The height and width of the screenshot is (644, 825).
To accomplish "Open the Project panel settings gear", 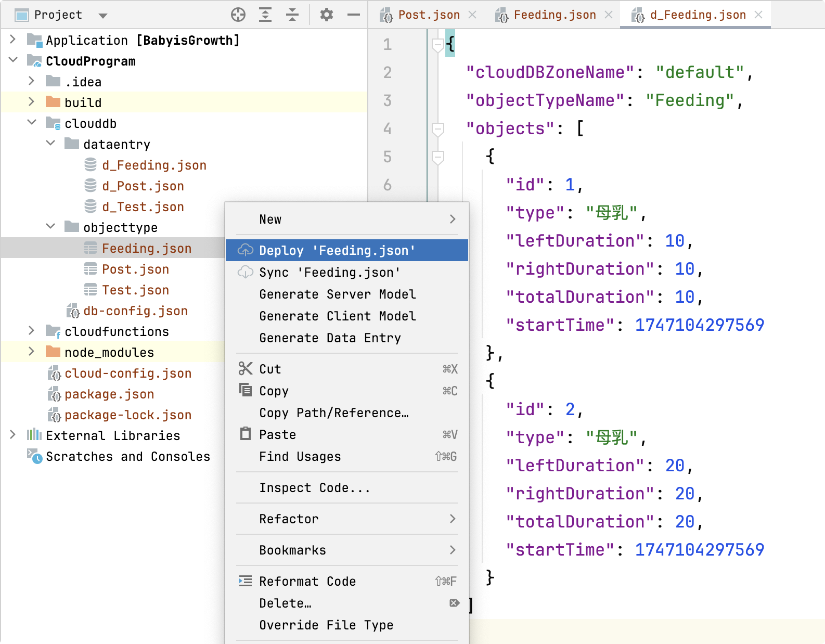I will 326,15.
